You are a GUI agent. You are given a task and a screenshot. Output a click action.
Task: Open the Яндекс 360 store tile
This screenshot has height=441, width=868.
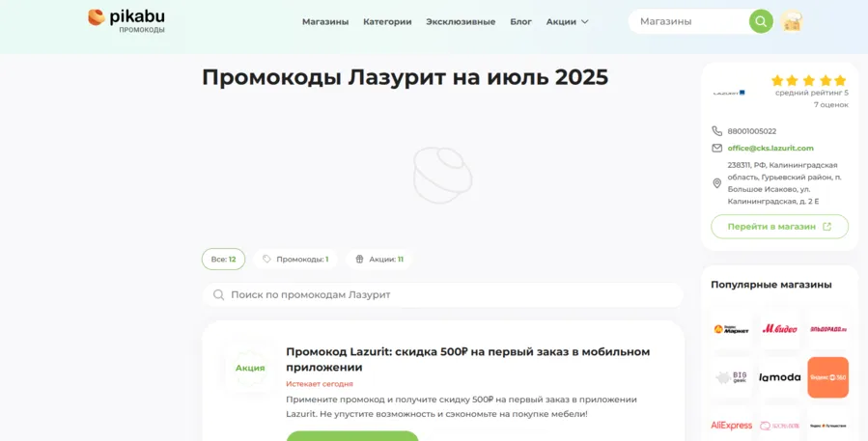coord(828,377)
